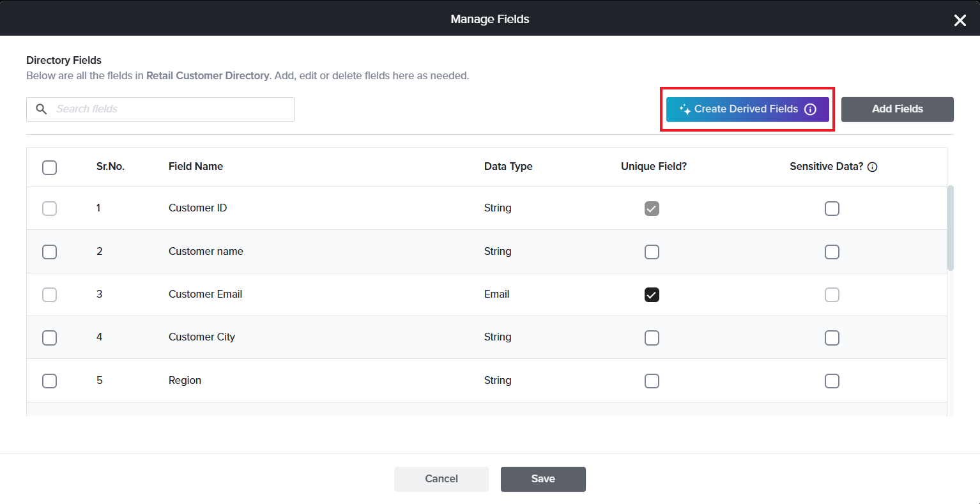Screen dimensions: 980x504
Task: Save the directory fields
Action: [x=543, y=479]
